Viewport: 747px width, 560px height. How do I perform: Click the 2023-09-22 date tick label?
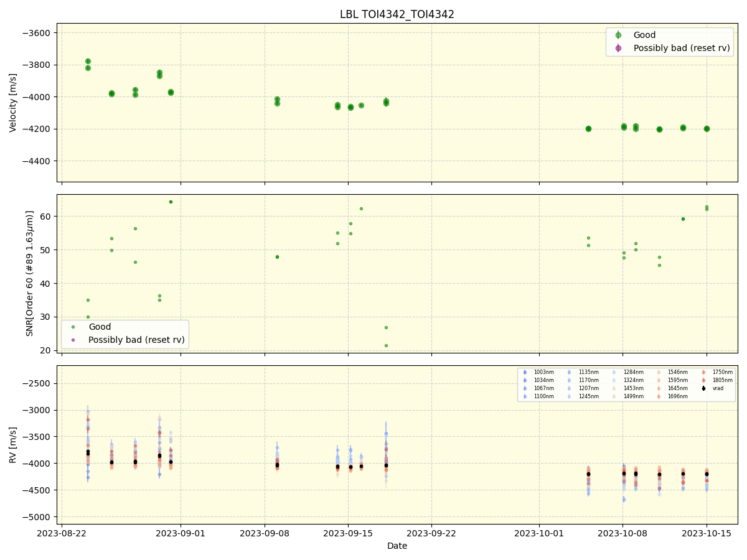[431, 533]
